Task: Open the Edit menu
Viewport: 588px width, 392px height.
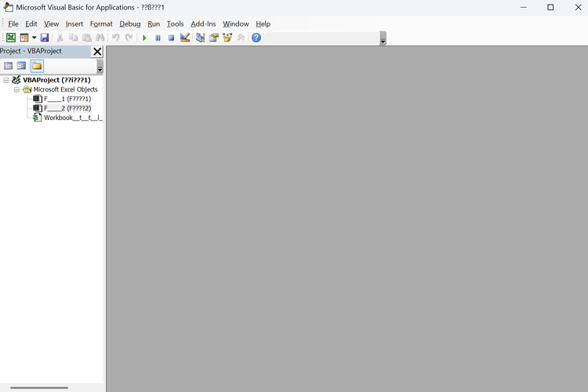Action: click(x=31, y=24)
